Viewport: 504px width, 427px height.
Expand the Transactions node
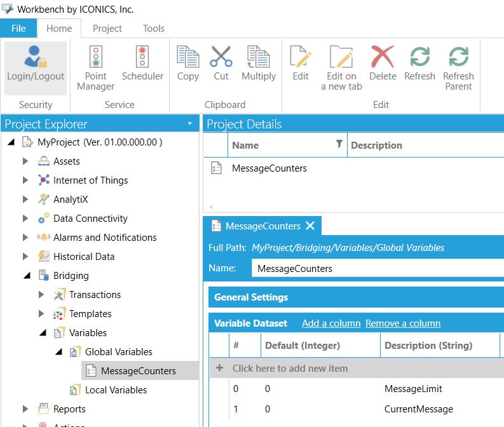tap(41, 294)
